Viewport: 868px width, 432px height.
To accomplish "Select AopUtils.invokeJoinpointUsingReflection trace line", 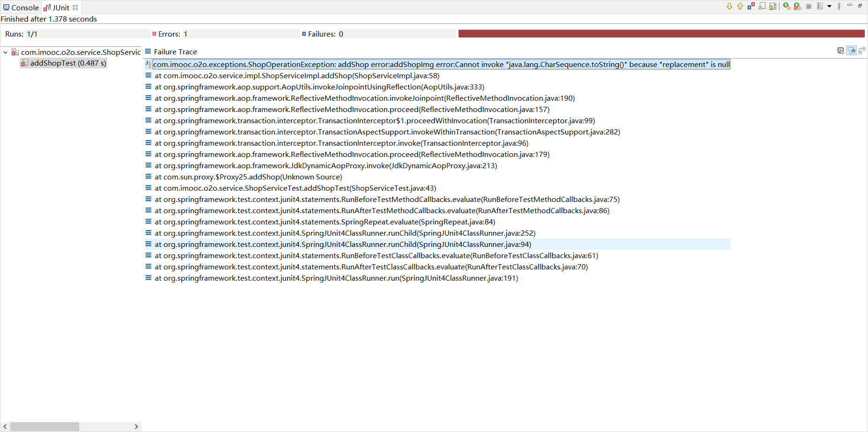I will click(x=319, y=87).
